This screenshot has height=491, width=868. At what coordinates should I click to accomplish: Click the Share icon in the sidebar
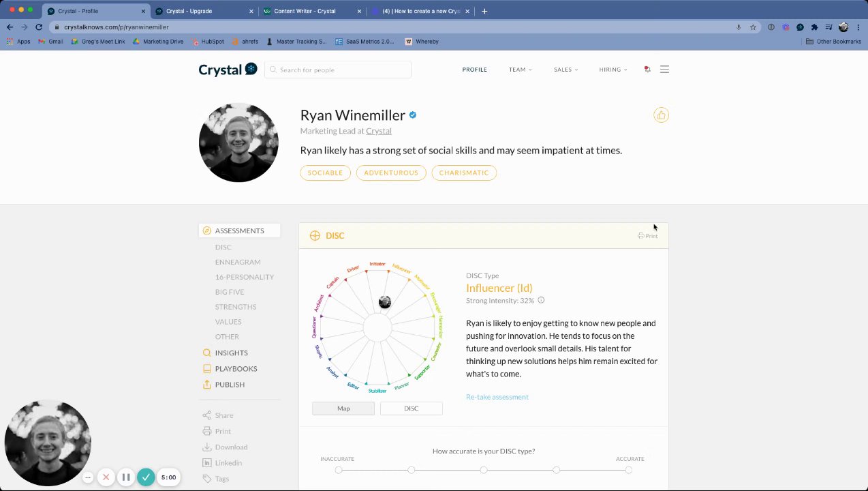(207, 415)
